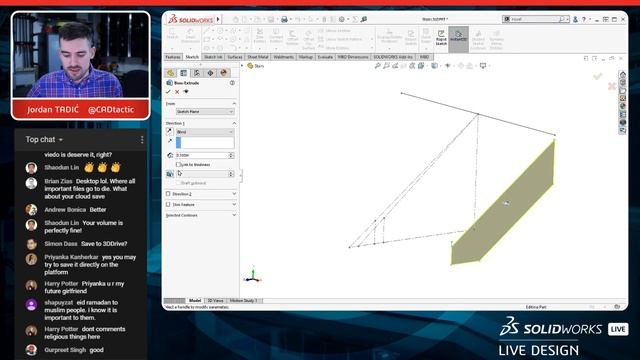640x360 pixels.
Task: Enable the Link to thickness checkbox
Action: pos(178,164)
